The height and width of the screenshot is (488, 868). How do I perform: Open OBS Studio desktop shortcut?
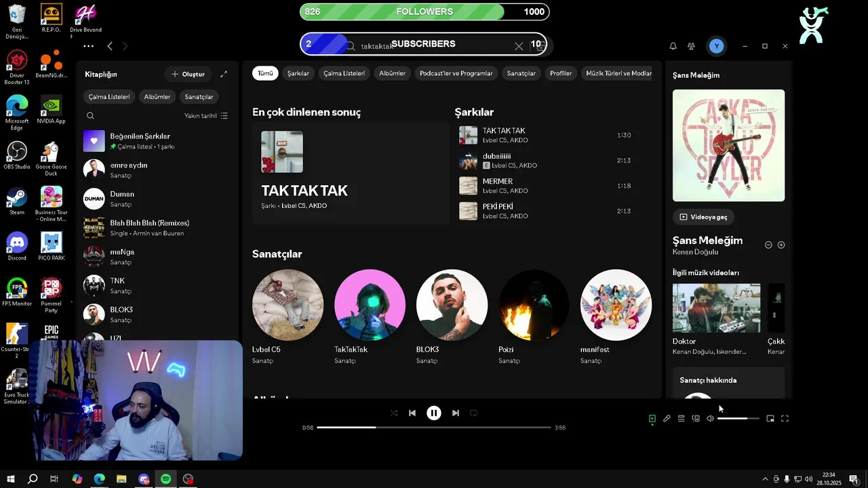17,155
